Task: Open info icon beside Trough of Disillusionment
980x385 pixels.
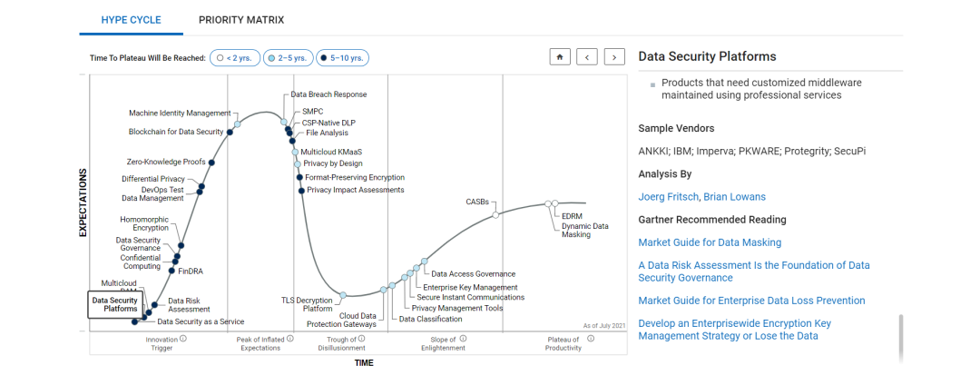Action: [361, 338]
